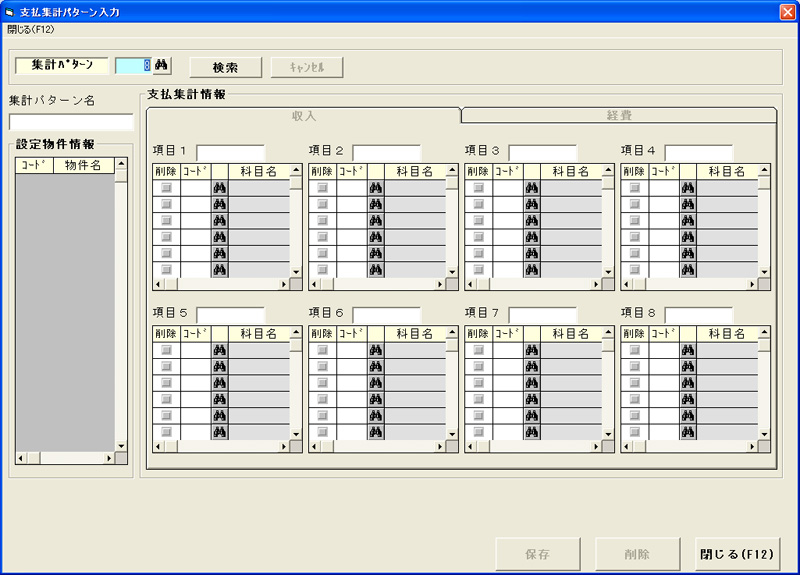Click binoculars lookup beside 集計パターン code field

[x=162, y=65]
